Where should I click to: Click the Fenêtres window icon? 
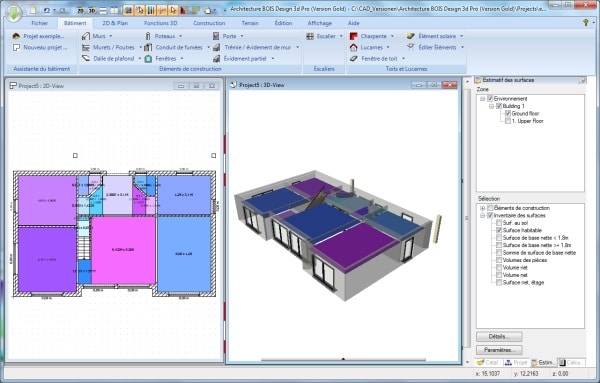coord(148,59)
